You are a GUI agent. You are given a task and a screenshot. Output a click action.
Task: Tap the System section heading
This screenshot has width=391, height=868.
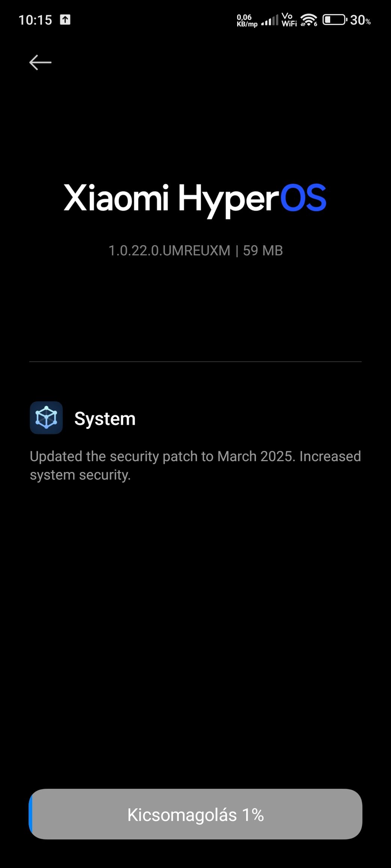click(105, 418)
